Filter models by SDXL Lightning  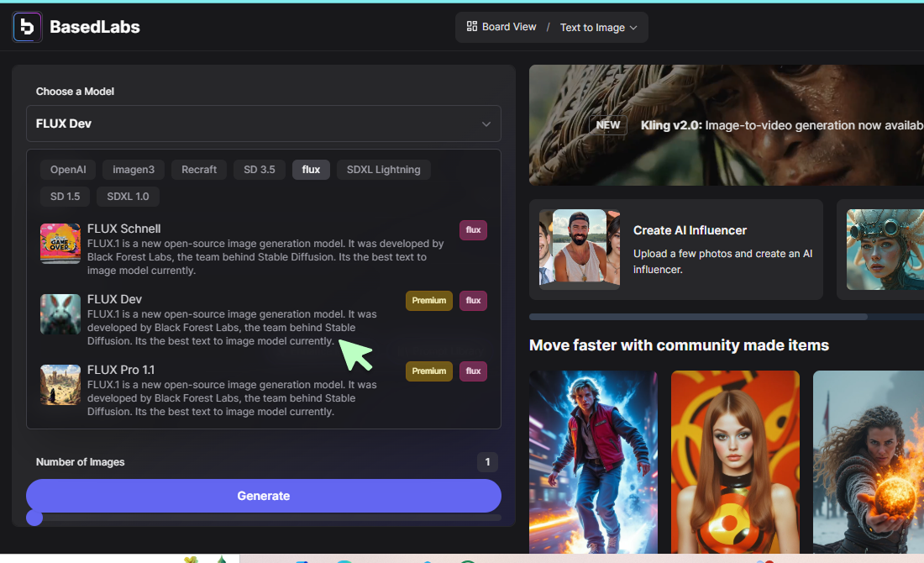point(384,170)
